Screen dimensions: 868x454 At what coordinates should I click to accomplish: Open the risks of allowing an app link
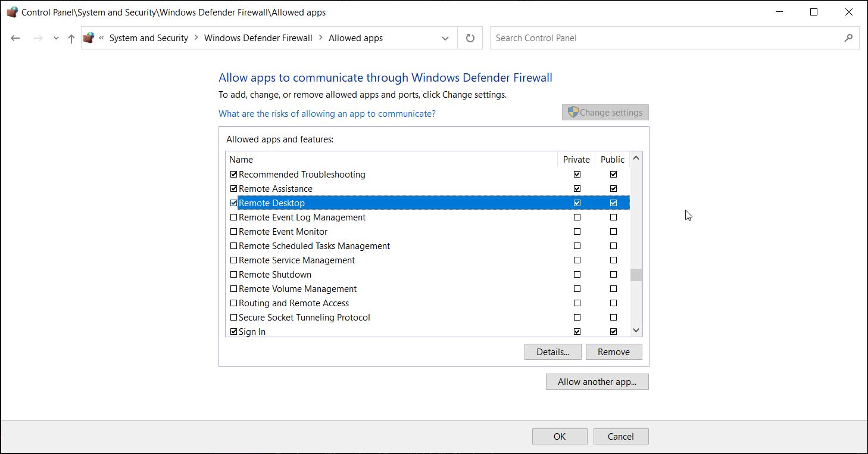[326, 113]
